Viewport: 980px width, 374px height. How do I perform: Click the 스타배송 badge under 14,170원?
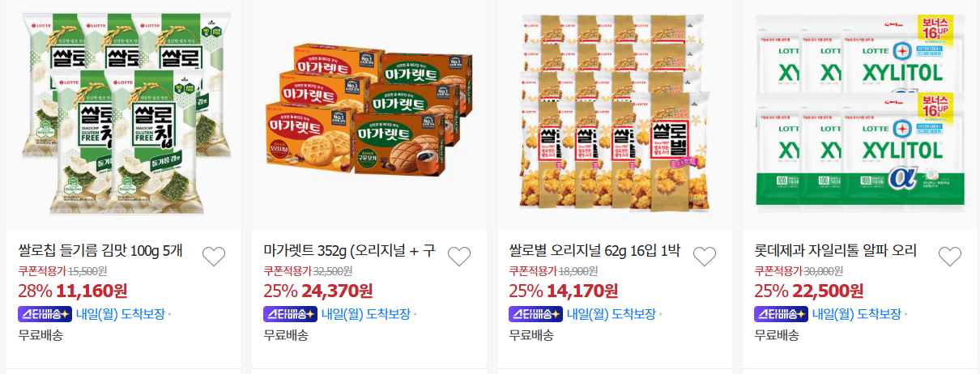[x=535, y=314]
